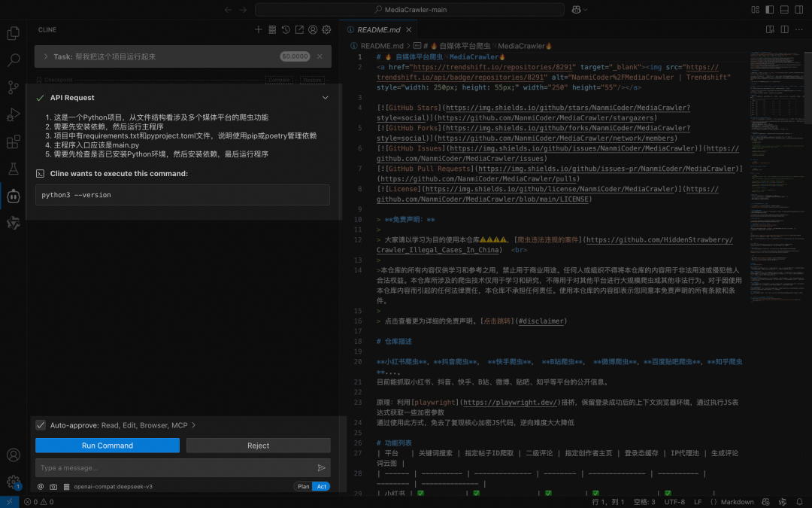The height and width of the screenshot is (508, 812).
Task: Click the send message arrow icon
Action: coord(322,467)
